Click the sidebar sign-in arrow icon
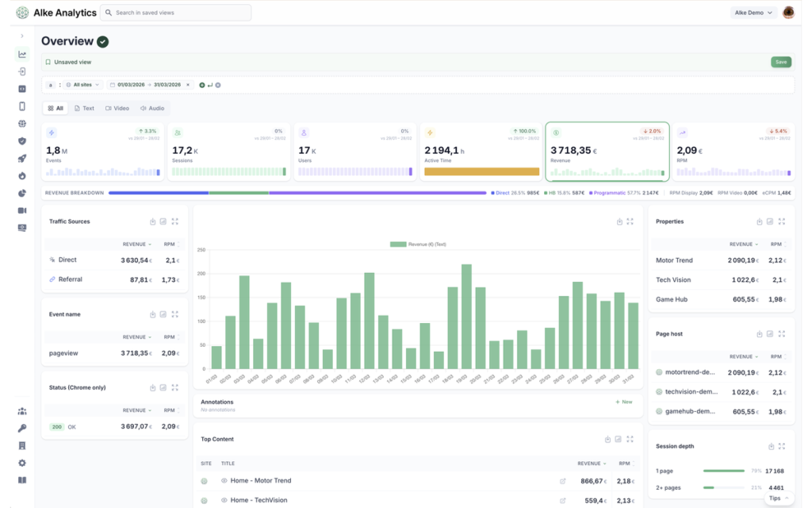 coord(22,71)
